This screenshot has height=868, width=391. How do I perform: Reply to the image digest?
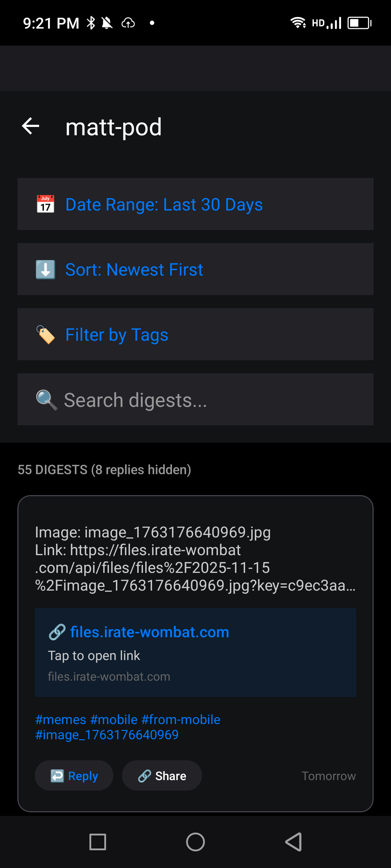pos(74,776)
